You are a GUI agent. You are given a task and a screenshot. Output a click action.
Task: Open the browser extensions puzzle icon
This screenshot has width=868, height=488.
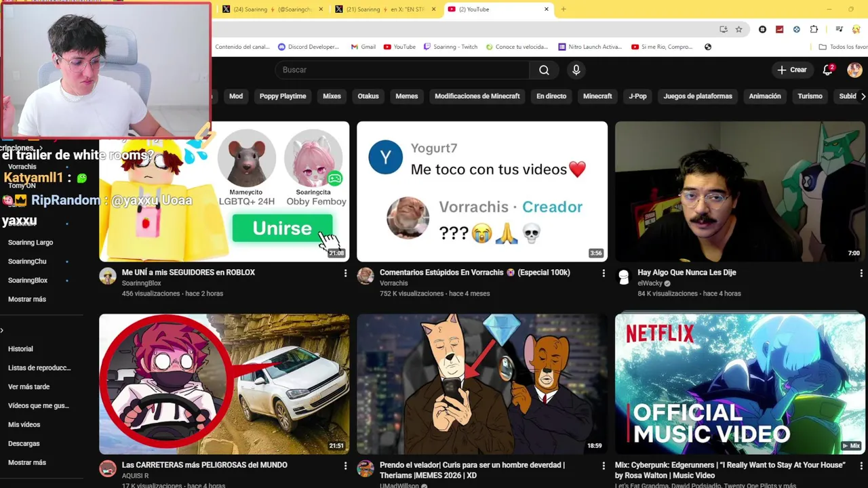[x=814, y=29]
